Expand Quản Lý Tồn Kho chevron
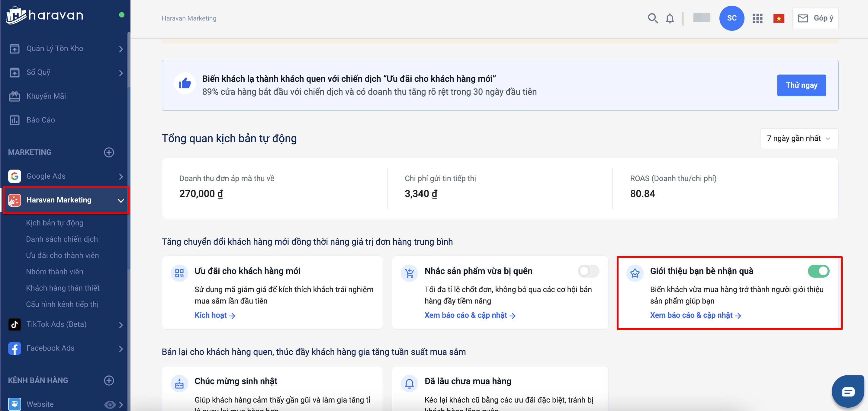 [x=121, y=49]
